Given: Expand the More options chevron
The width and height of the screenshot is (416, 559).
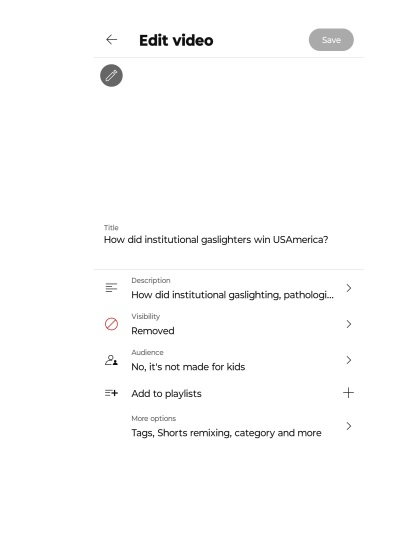Looking at the screenshot, I should (349, 426).
